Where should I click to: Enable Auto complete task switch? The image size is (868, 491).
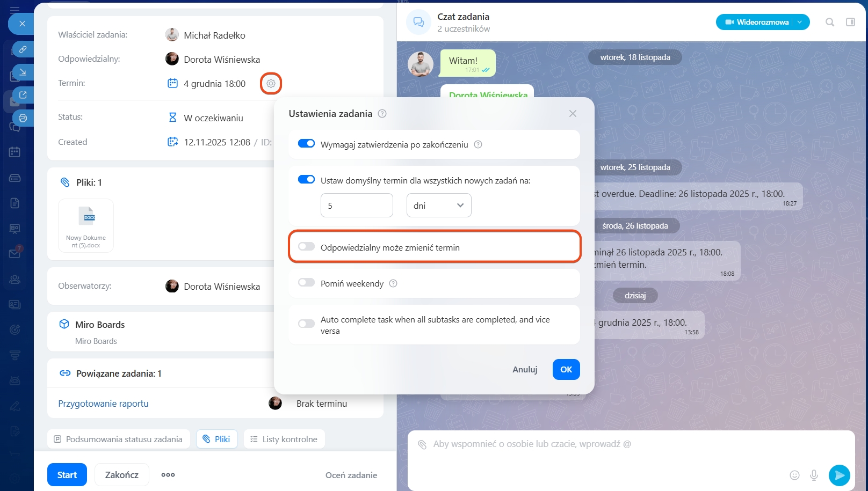pyautogui.click(x=306, y=324)
